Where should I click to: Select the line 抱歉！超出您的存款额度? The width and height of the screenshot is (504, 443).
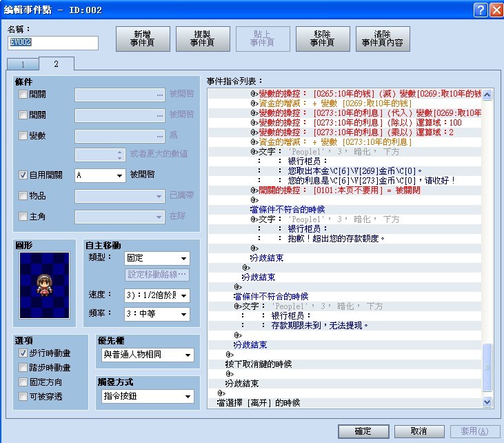(345, 238)
